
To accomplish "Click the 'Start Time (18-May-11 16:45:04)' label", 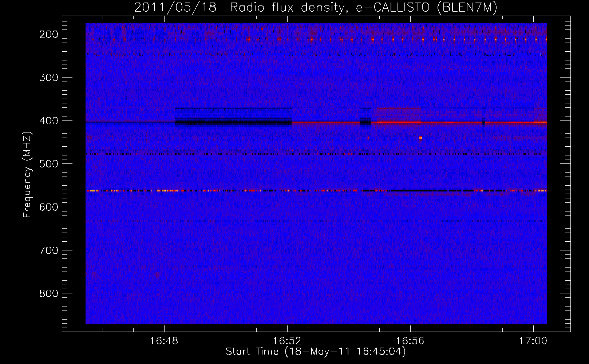I will point(316,352).
